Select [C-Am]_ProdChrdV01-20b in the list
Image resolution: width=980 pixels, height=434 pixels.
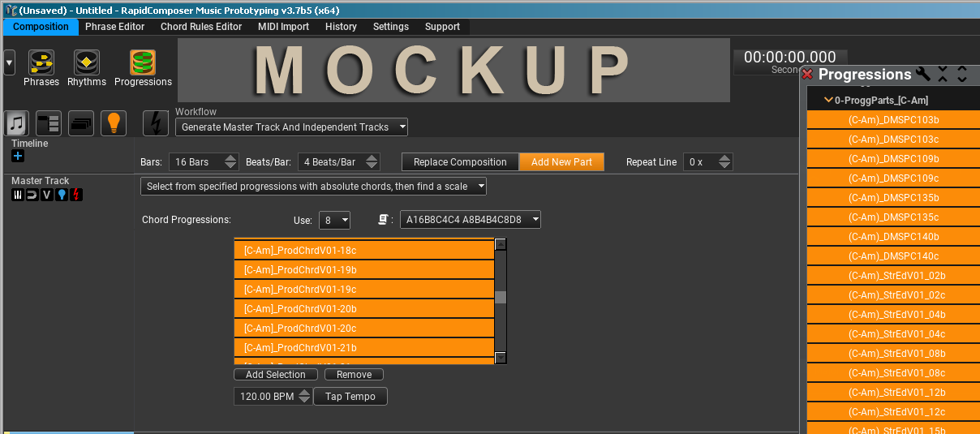coord(364,309)
